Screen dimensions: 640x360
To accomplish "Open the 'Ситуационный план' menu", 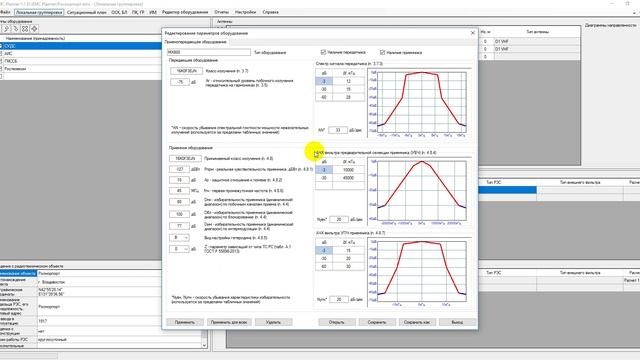I will tap(87, 12).
